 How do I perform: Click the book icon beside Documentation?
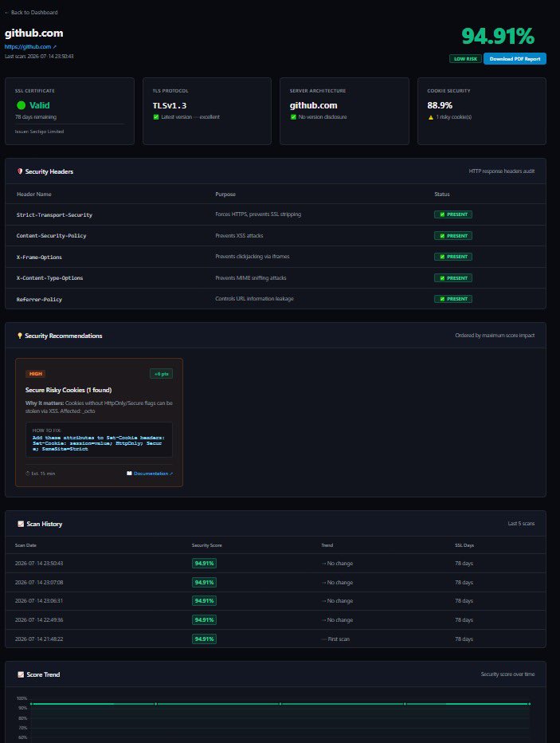pos(129,474)
